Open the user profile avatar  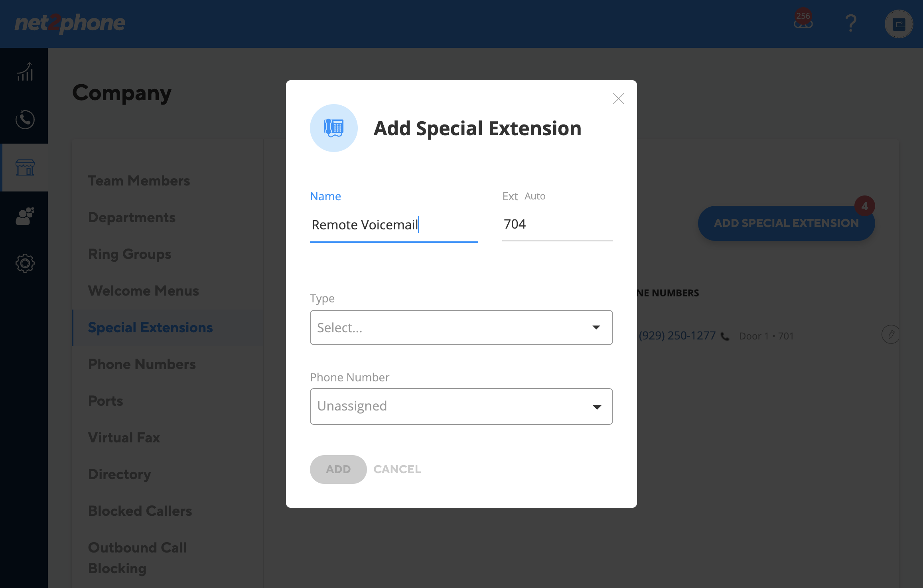click(x=899, y=24)
